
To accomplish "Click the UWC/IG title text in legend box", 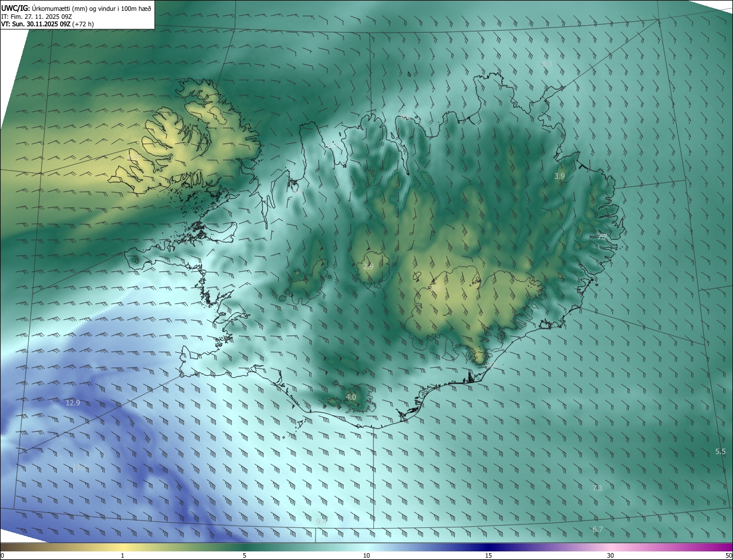I will [x=76, y=7].
